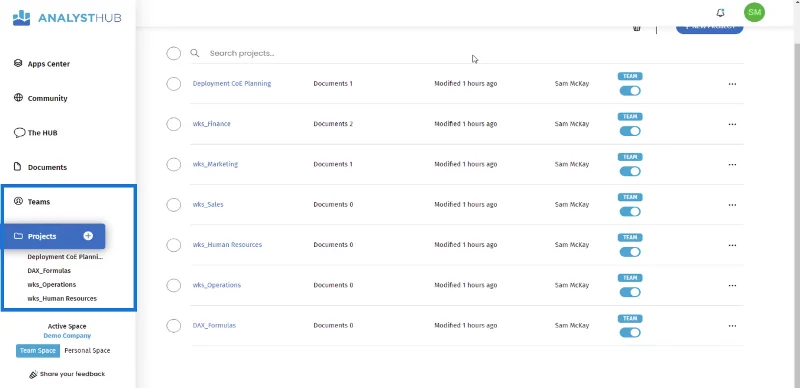Open more options for DAX_Formulas row
The image size is (800, 388).
(x=732, y=326)
